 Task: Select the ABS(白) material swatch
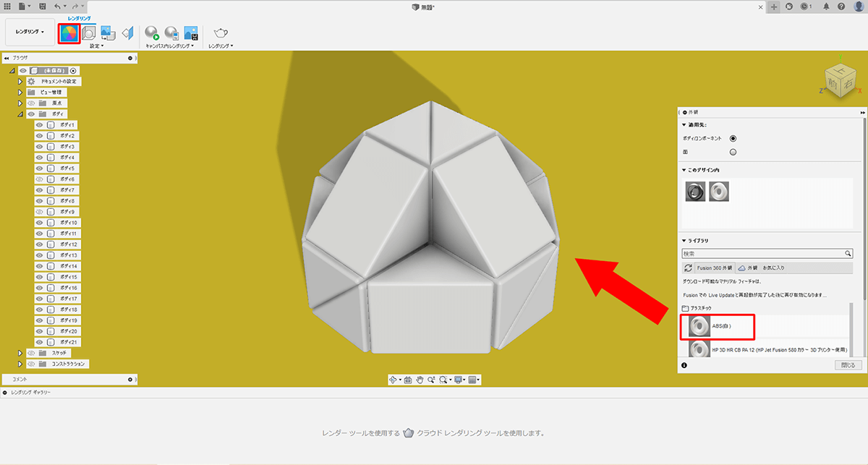[699, 326]
